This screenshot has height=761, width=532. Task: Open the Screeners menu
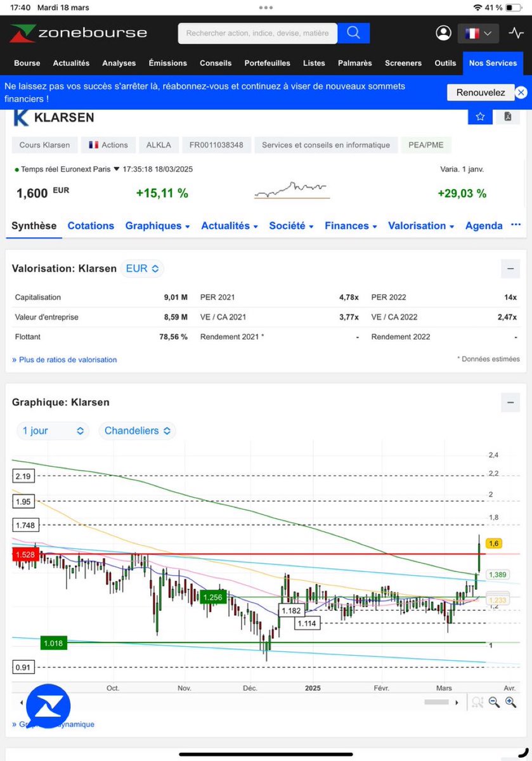pos(403,63)
